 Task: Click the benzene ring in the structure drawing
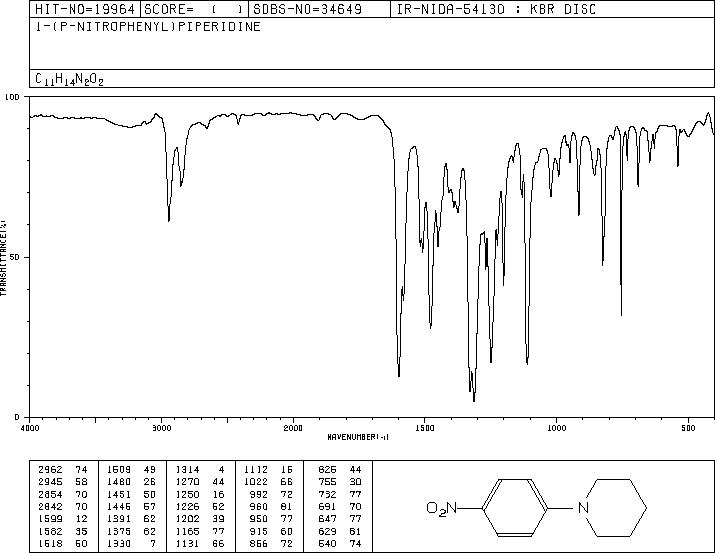(x=515, y=507)
